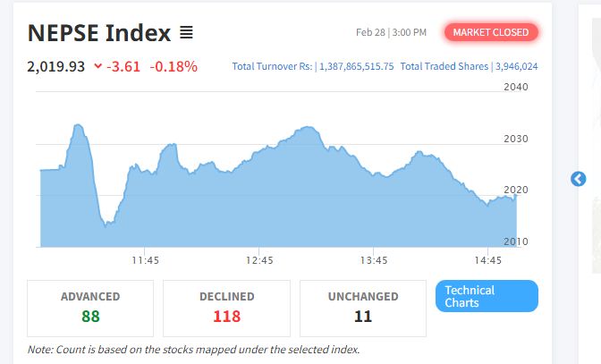The height and width of the screenshot is (364, 601).
Task: Click the Feb 28 3:00 PM timestamp
Action: [x=391, y=32]
